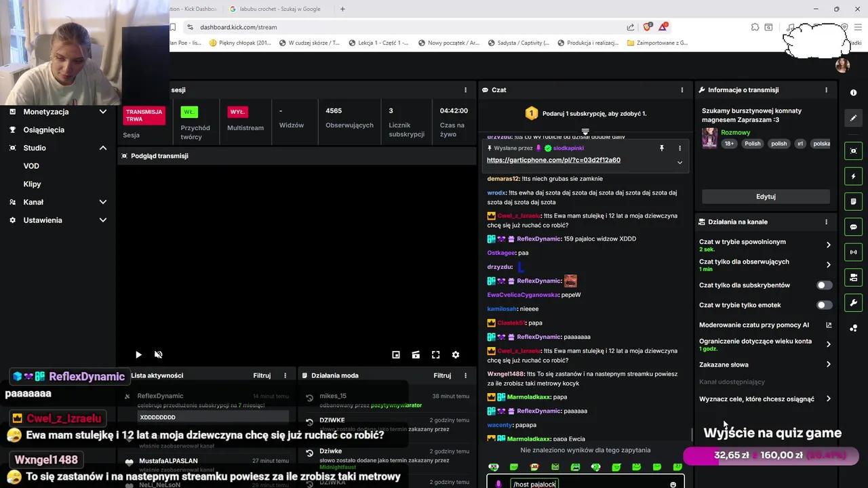The height and width of the screenshot is (488, 868).
Task: Open browser extensions puzzle icon
Action: (x=755, y=27)
